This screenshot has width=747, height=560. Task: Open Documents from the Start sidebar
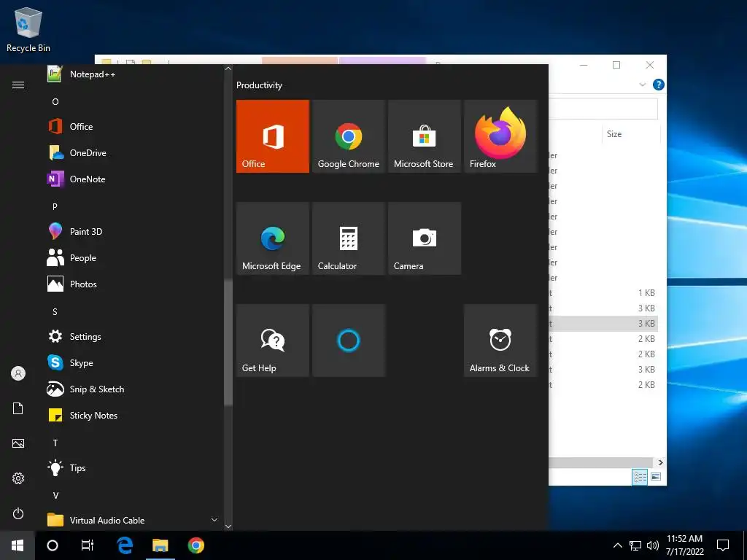coord(18,408)
